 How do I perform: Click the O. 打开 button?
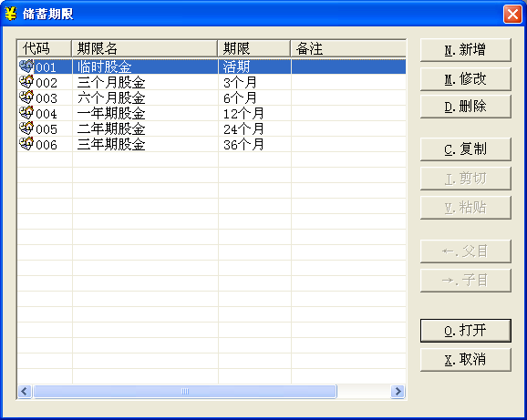coord(466,331)
